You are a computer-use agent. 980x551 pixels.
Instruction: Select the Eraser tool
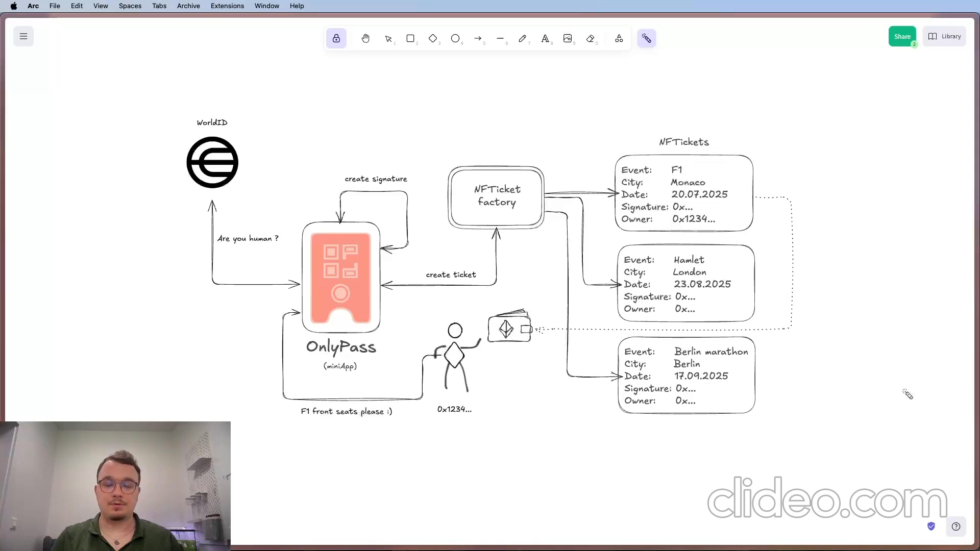[591, 38]
